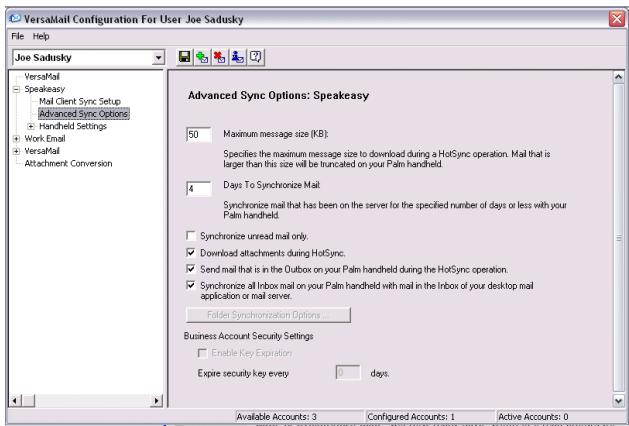Uncheck Send mail in the Outbox checkbox

point(191,269)
